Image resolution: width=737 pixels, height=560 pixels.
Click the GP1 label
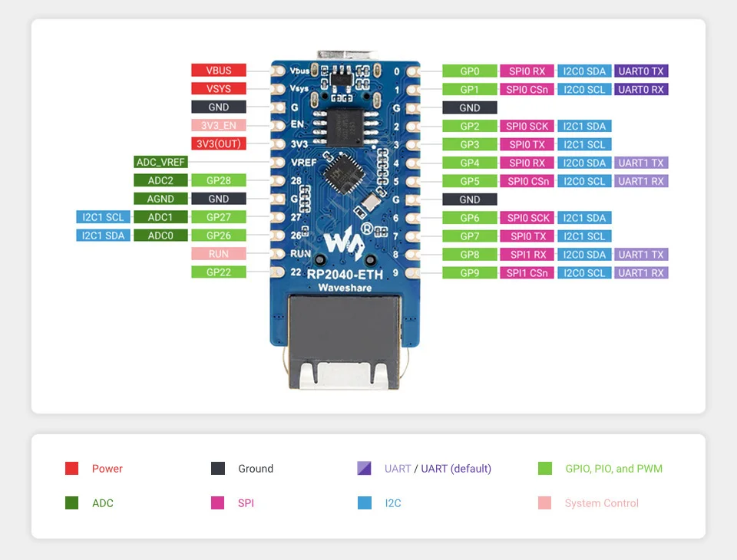coord(470,89)
